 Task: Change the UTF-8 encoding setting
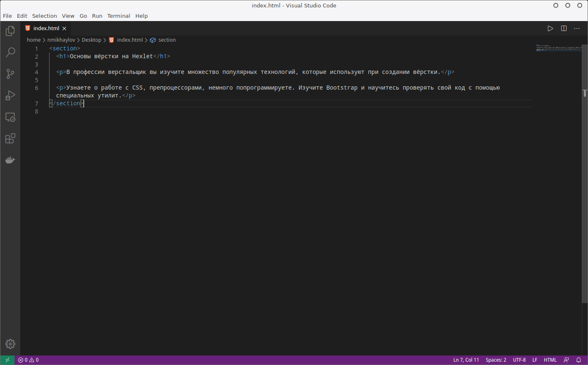coord(519,360)
